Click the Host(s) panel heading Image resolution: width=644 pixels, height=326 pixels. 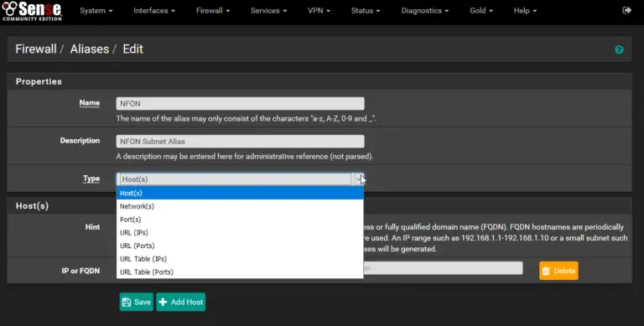tap(32, 205)
